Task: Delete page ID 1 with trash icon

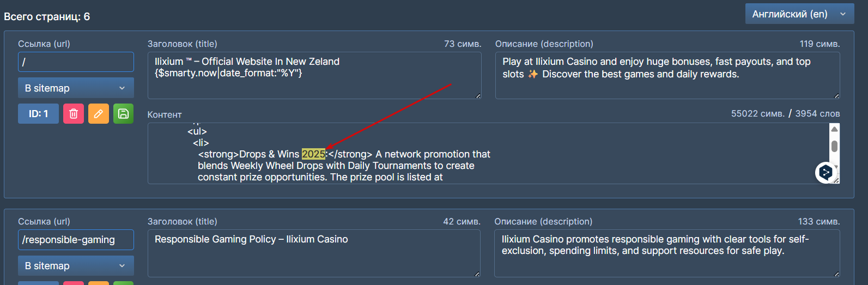Action: (x=74, y=114)
